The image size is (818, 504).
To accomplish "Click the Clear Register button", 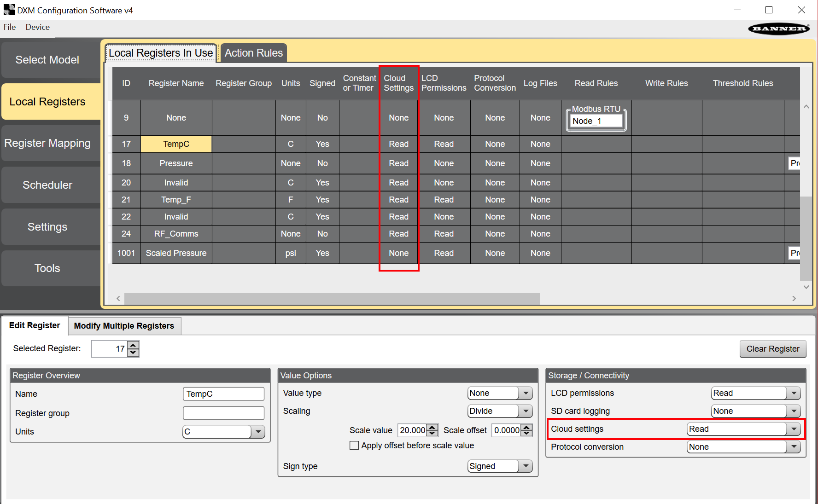I will coord(773,349).
